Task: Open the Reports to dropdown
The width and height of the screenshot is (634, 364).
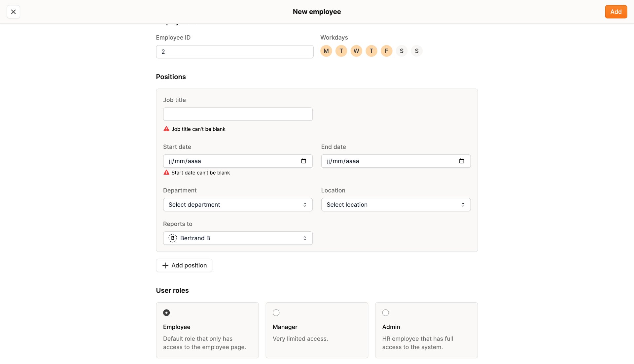Action: pos(237,238)
